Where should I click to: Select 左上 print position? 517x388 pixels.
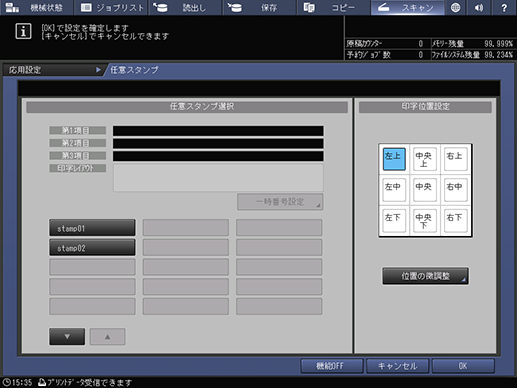pos(394,159)
